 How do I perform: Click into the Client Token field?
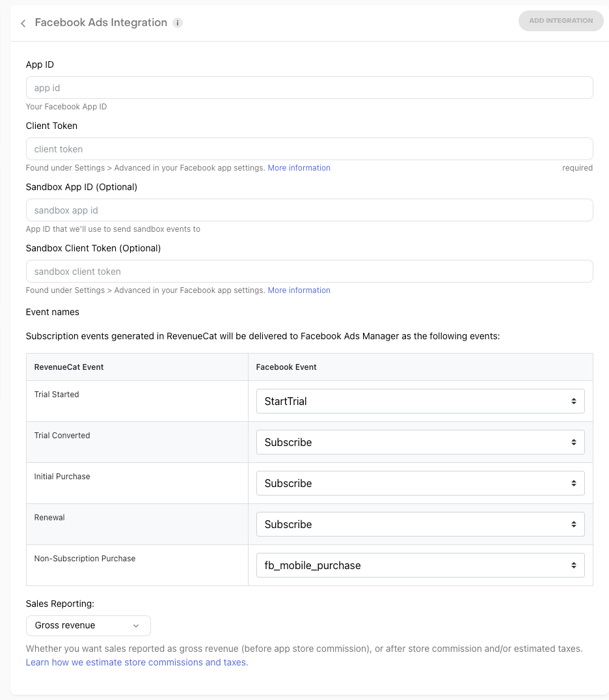(x=309, y=149)
